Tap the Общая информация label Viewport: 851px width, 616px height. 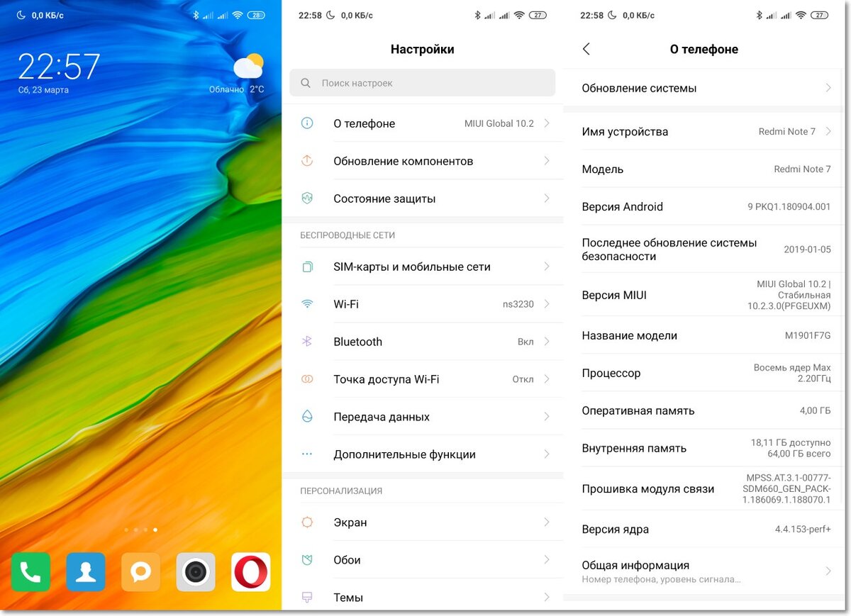(x=635, y=565)
